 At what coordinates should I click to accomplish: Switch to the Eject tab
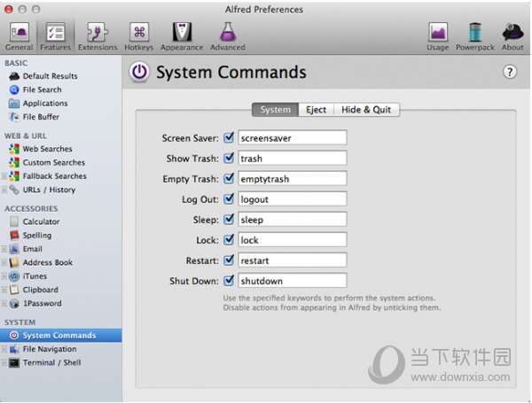[x=316, y=110]
